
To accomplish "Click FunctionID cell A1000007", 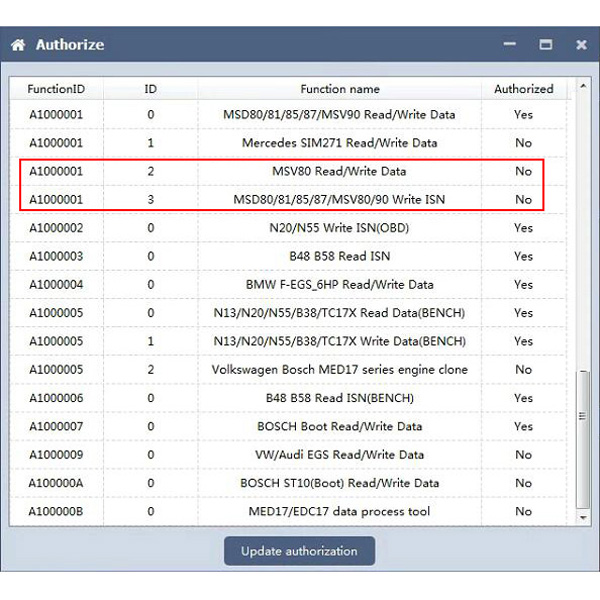I will tap(56, 426).
